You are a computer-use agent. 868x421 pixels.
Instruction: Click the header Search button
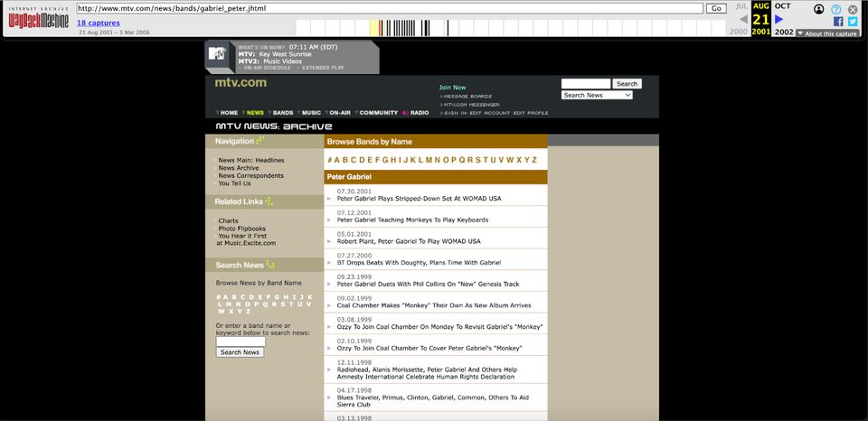(627, 83)
